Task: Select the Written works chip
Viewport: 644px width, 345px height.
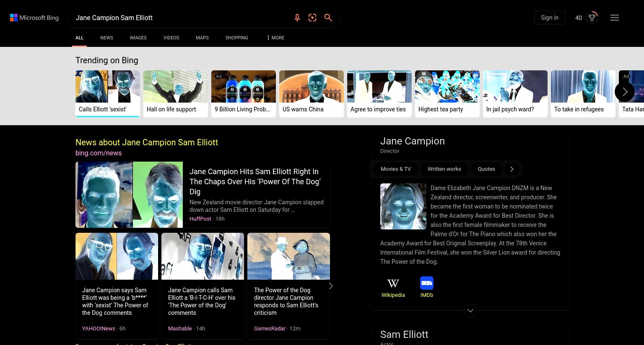Action: [x=444, y=169]
